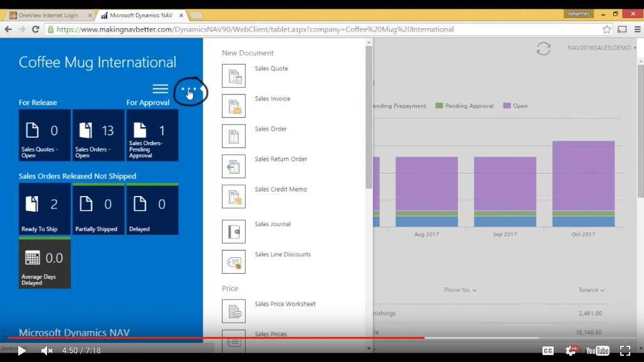Open the Sales Order document icon
The width and height of the screenshot is (644, 362).
coord(234,136)
